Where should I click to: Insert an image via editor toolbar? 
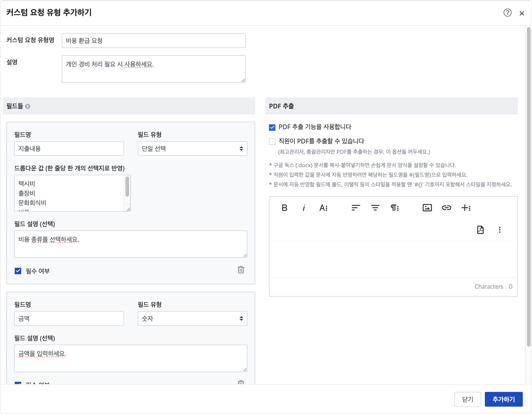tap(427, 208)
